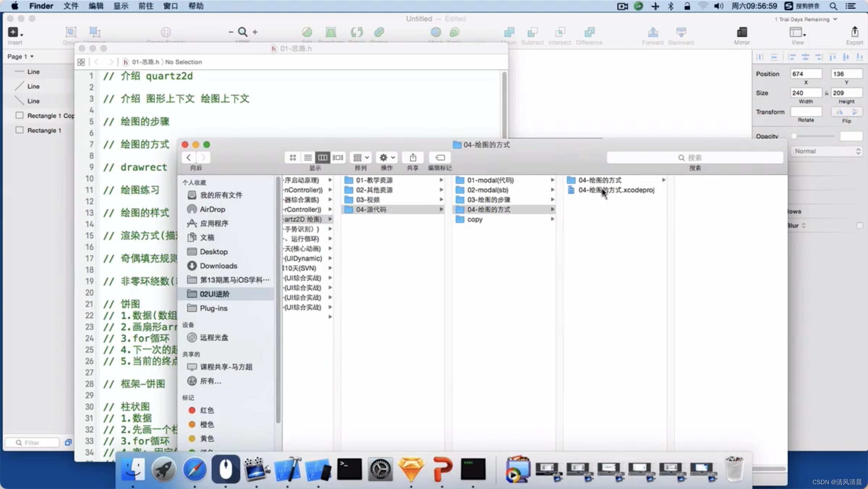Expand the copy folder arrow
This screenshot has height=489, width=868.
pyautogui.click(x=553, y=219)
